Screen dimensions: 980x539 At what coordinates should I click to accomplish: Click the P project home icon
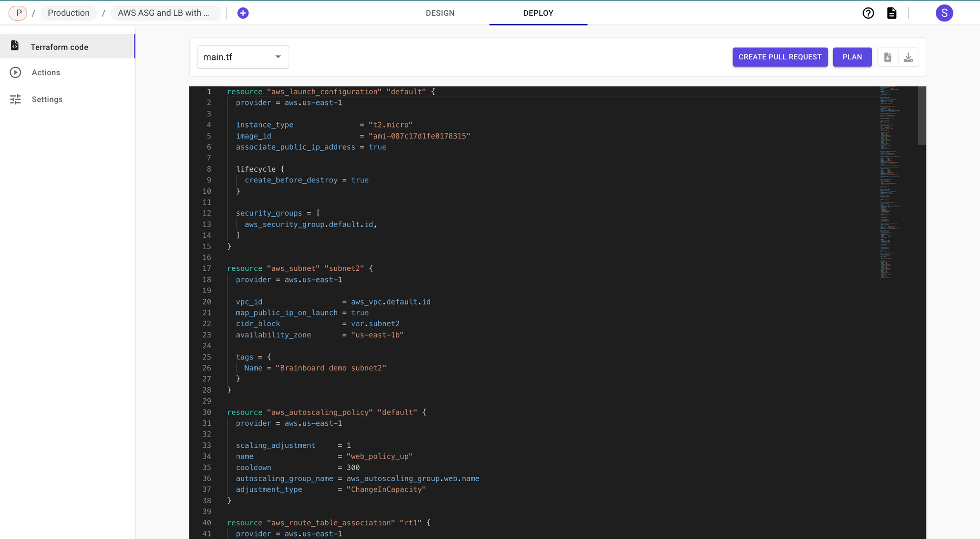[18, 13]
